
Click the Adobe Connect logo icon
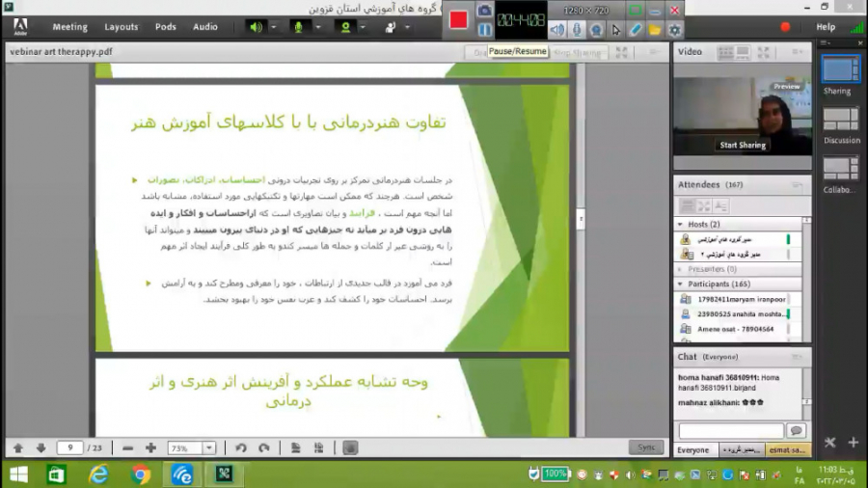(x=20, y=26)
